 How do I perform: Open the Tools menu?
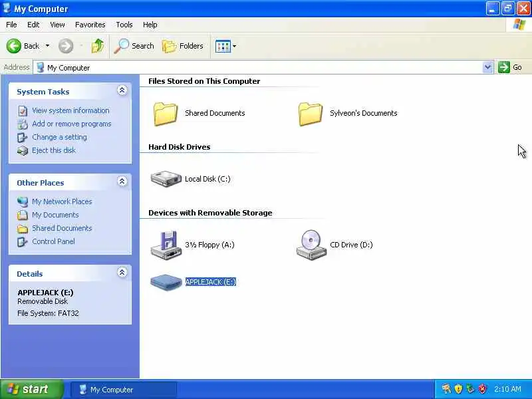coord(124,25)
